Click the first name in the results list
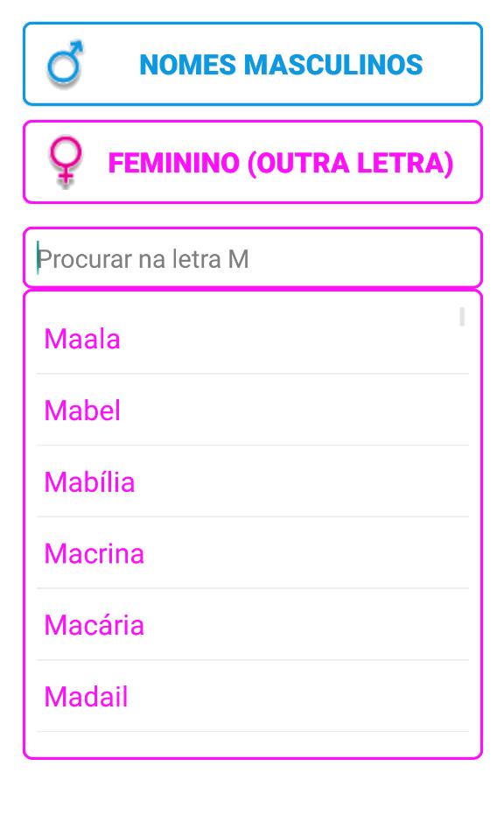This screenshot has height=822, width=504. coord(81,339)
